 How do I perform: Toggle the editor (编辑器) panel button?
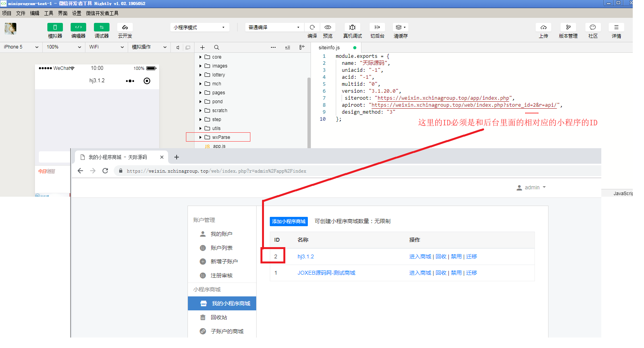pyautogui.click(x=78, y=28)
